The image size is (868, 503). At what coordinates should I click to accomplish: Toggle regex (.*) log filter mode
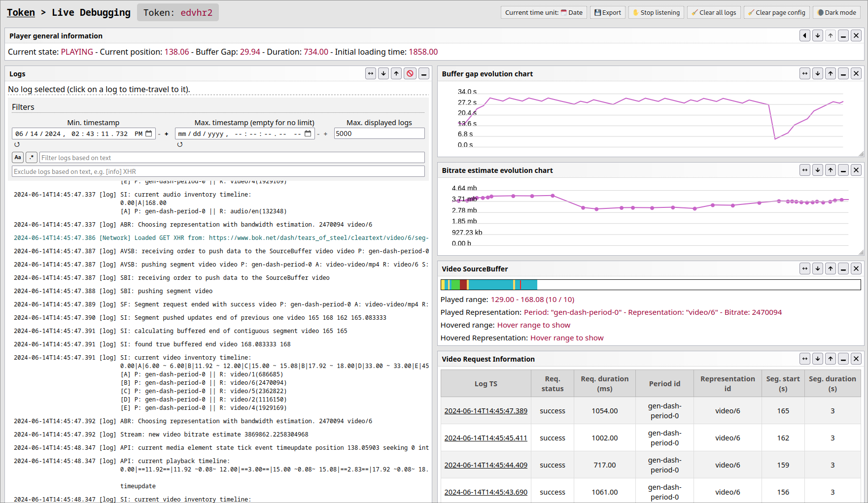coord(32,158)
